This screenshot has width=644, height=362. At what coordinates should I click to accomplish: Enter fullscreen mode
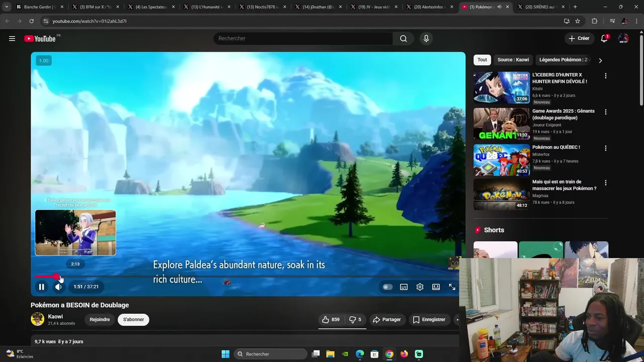pyautogui.click(x=452, y=287)
